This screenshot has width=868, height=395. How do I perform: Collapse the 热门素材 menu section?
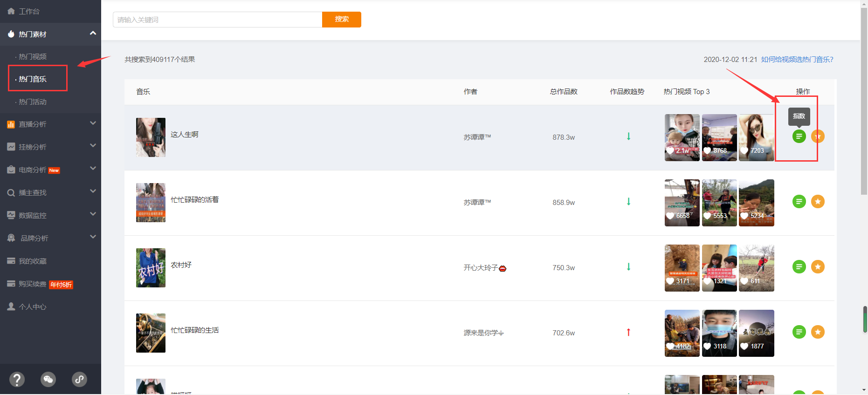point(93,34)
